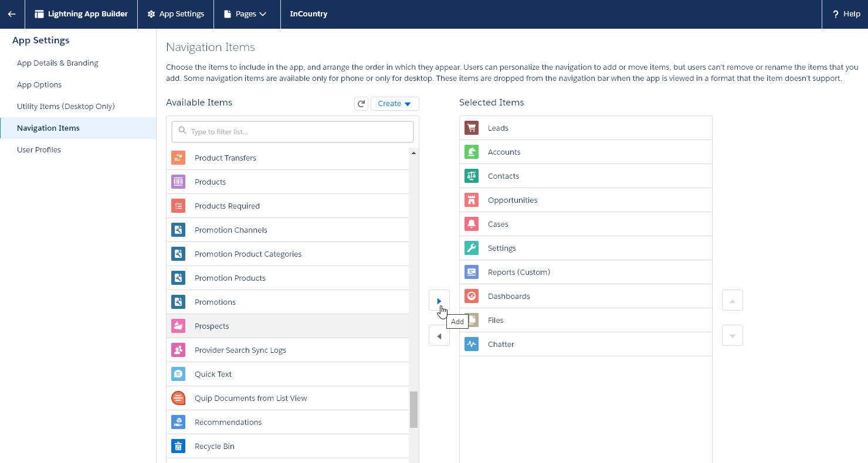Screen dimensions: 868x463
Task: Click the Opportunities icon in Selected Items
Action: coord(472,200)
